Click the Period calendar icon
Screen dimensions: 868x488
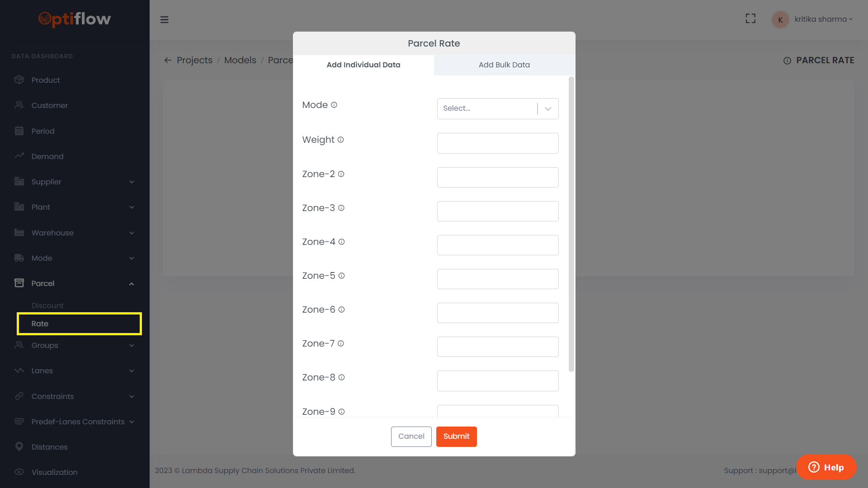[x=19, y=131]
